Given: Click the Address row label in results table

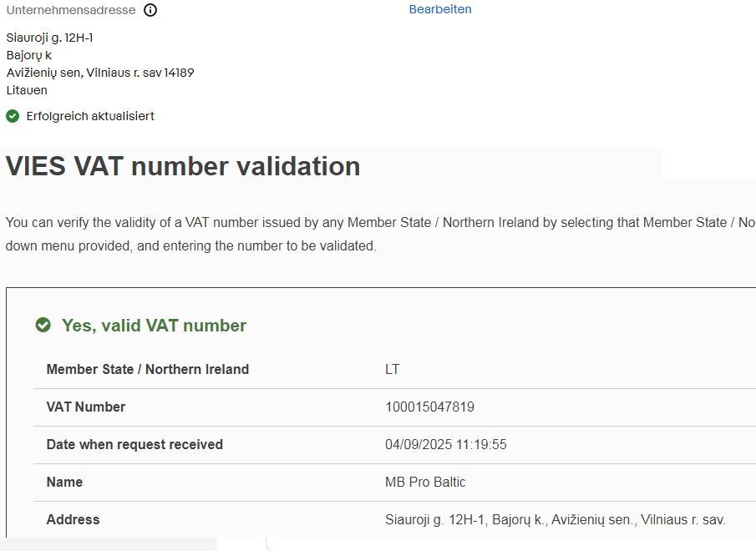Looking at the screenshot, I should 73,519.
